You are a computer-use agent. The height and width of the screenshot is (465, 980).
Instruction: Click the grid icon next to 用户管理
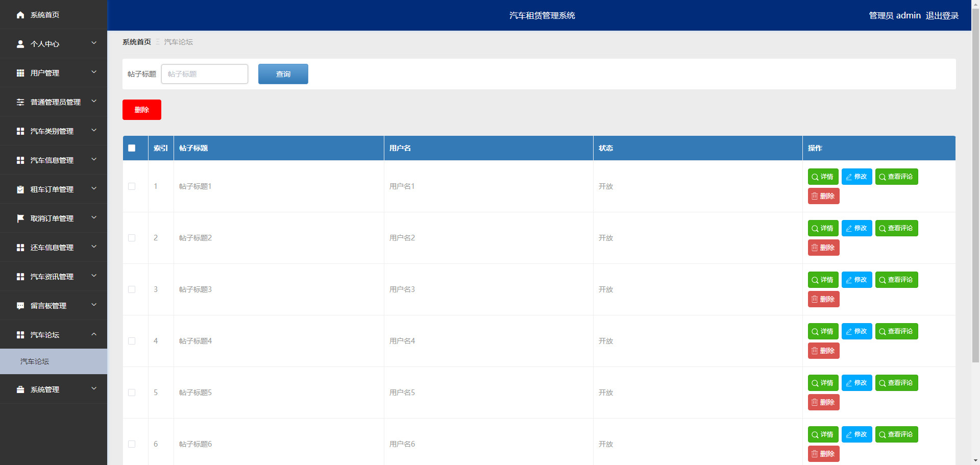pos(20,73)
